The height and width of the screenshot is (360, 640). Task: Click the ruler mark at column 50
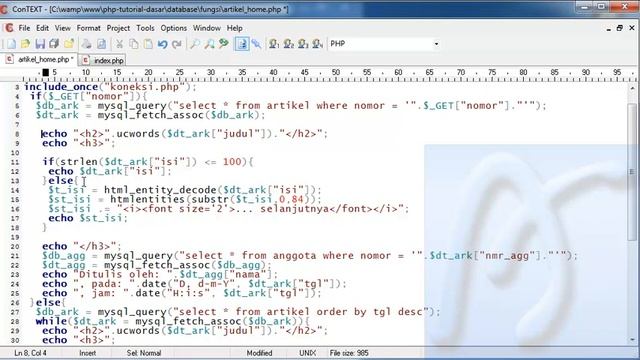pyautogui.click(x=336, y=73)
